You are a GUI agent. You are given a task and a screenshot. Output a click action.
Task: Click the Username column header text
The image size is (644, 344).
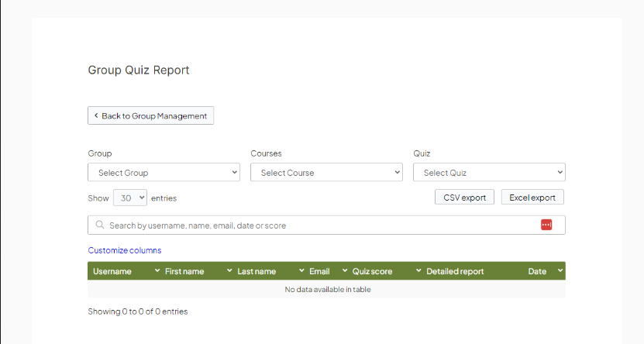(x=112, y=271)
